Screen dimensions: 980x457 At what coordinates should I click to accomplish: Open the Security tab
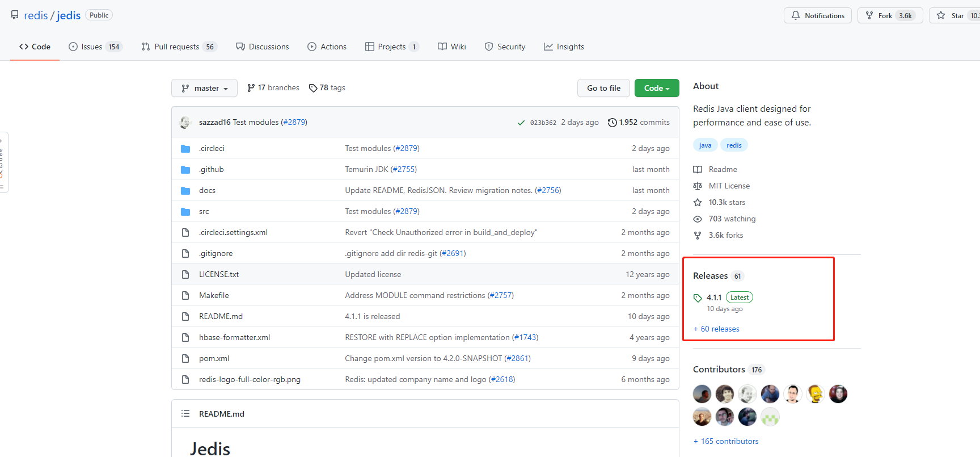pos(505,47)
